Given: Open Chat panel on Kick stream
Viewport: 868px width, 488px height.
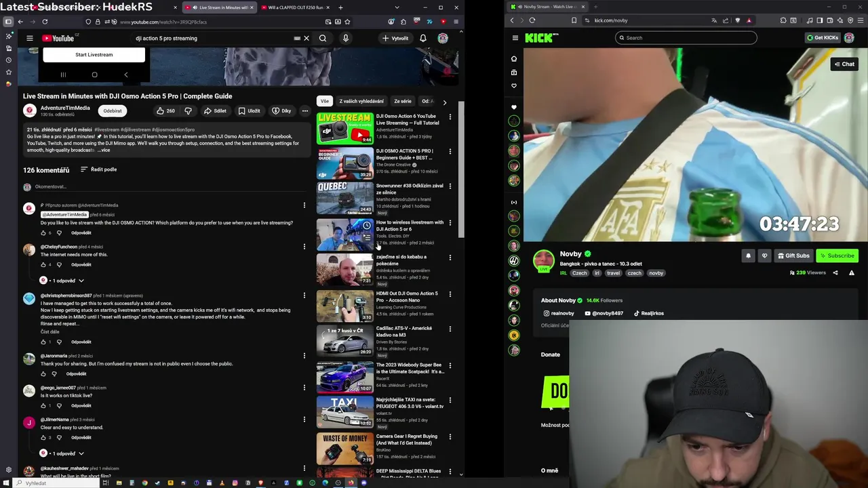Looking at the screenshot, I should 844,64.
